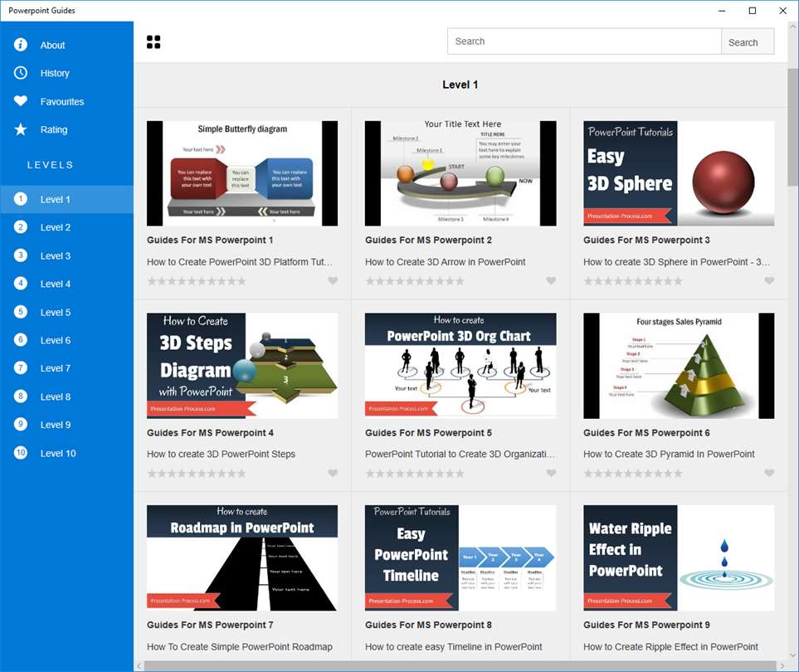
Task: Click the numbered circle icon for Level 6
Action: [21, 340]
